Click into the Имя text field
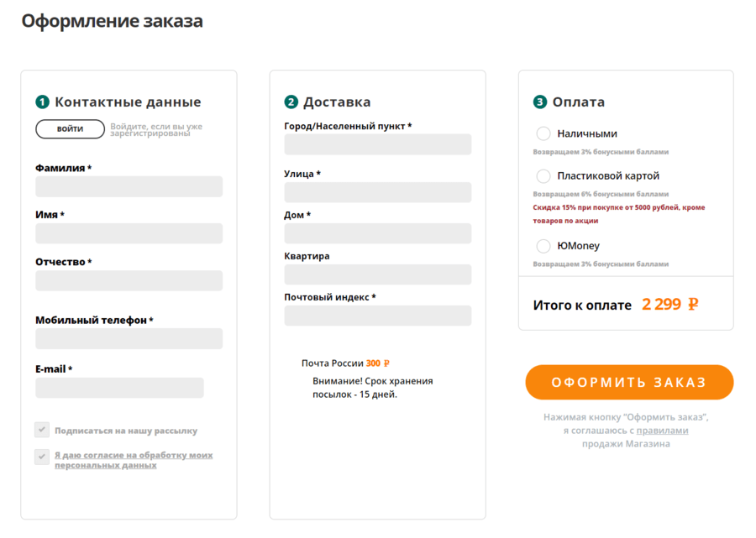 pos(129,233)
